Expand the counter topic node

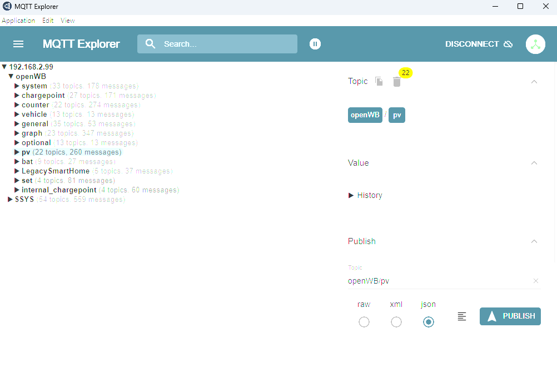17,105
